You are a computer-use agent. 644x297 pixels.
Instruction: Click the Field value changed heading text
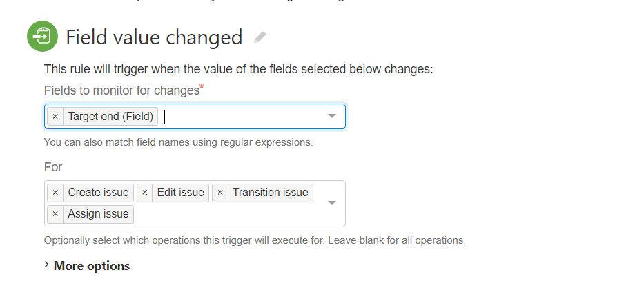tap(154, 37)
